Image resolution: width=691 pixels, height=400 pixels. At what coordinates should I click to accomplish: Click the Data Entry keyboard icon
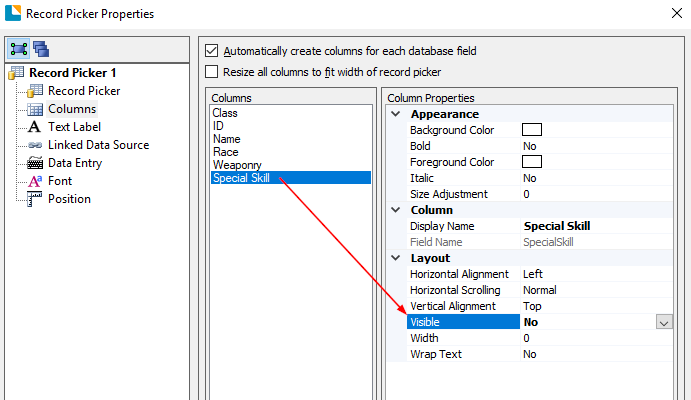click(35, 163)
